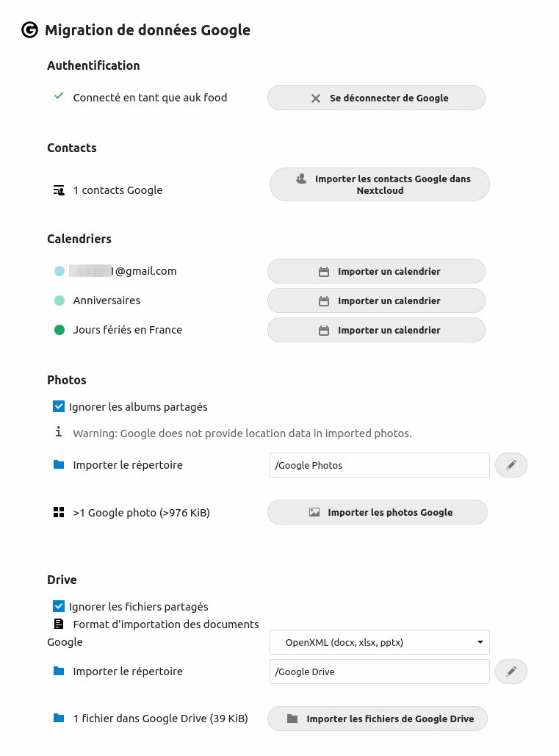Click the info icon before the location warning
The width and height of the screenshot is (559, 756).
click(58, 431)
